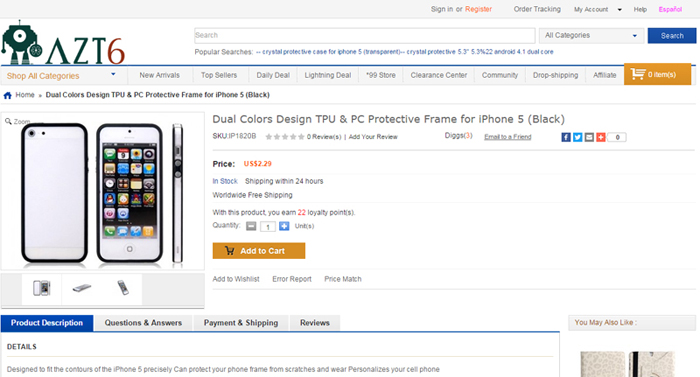Click into the Search input field

pyautogui.click(x=365, y=35)
